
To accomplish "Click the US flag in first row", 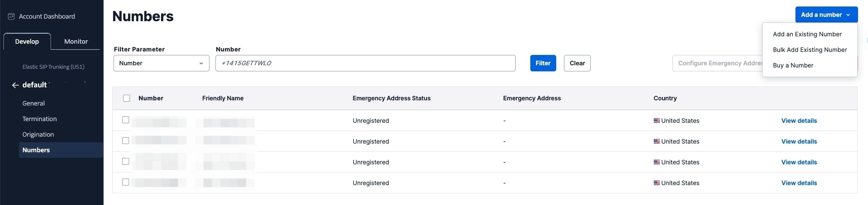I will (656, 121).
